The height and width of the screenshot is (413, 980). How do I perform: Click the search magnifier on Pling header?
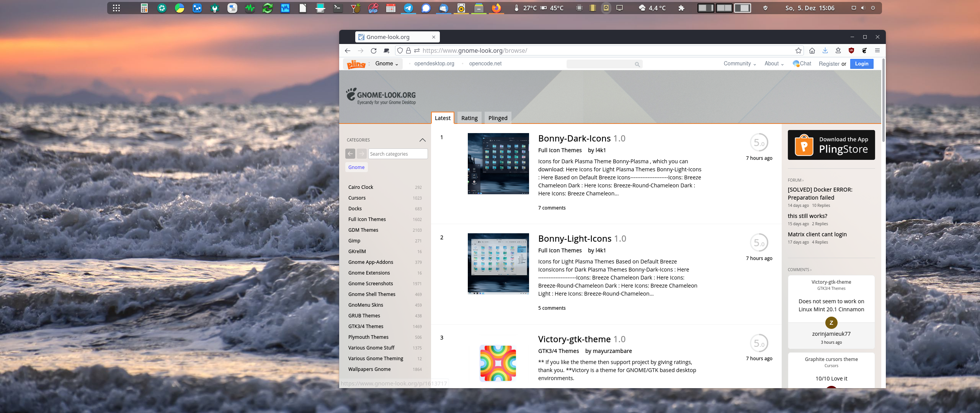click(637, 64)
